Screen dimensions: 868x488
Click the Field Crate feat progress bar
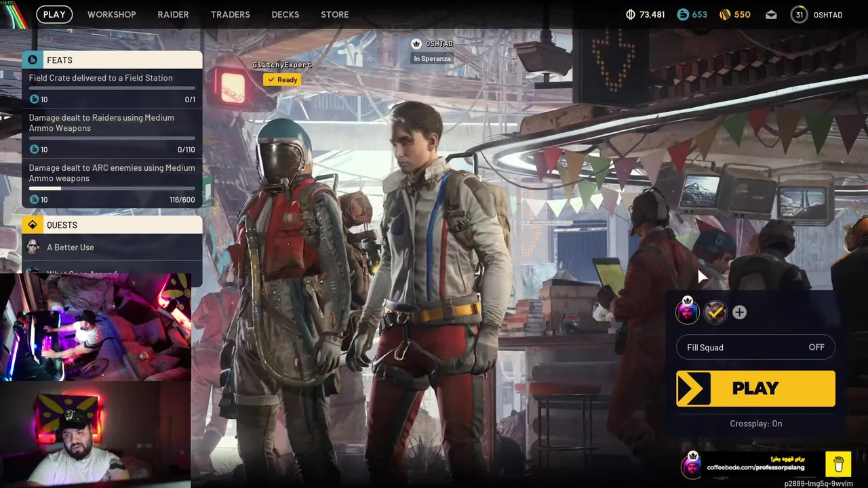[x=112, y=88]
